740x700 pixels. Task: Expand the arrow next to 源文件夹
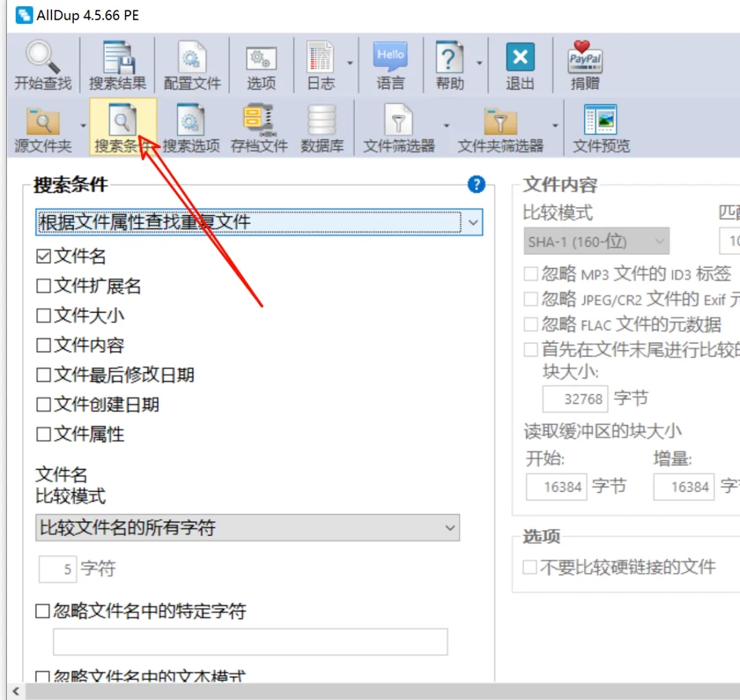point(83,125)
